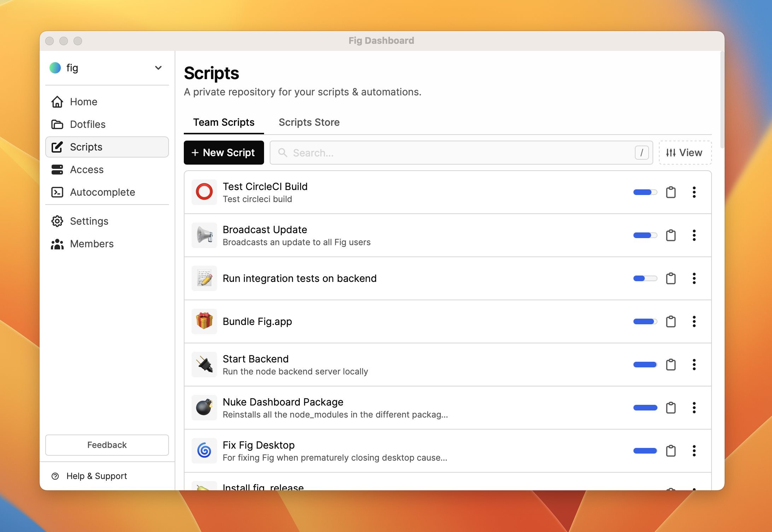Screen dimensions: 772x532
Task: Select the 'Run integration tests on backend' title
Action: (x=299, y=278)
